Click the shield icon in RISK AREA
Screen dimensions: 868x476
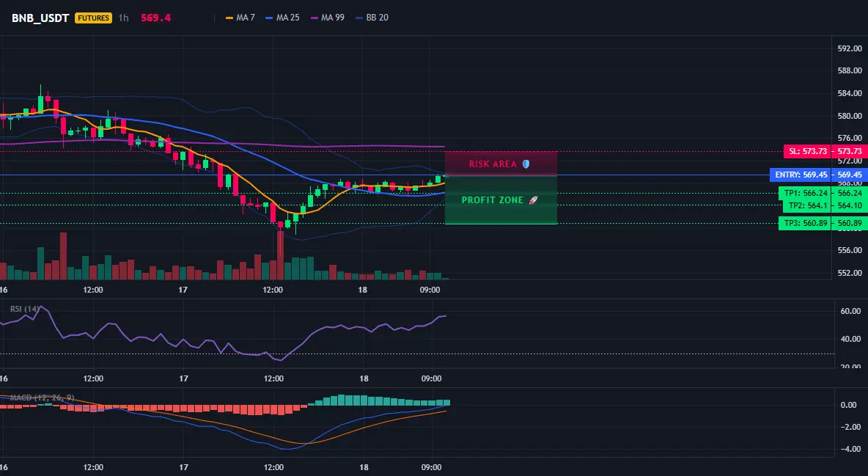point(526,164)
